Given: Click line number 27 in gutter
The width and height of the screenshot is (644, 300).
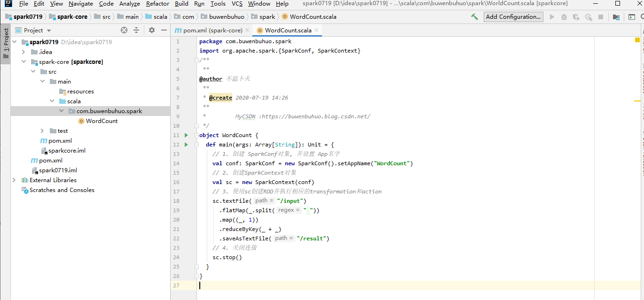Looking at the screenshot, I should tap(176, 285).
